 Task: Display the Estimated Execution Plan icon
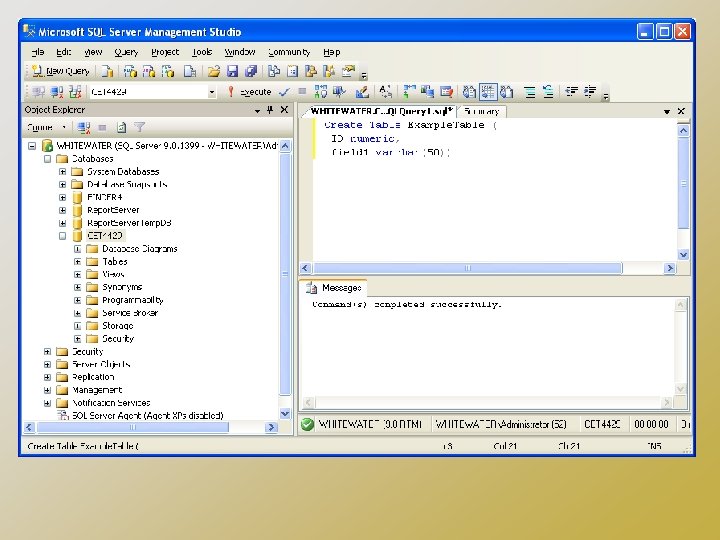click(x=321, y=92)
